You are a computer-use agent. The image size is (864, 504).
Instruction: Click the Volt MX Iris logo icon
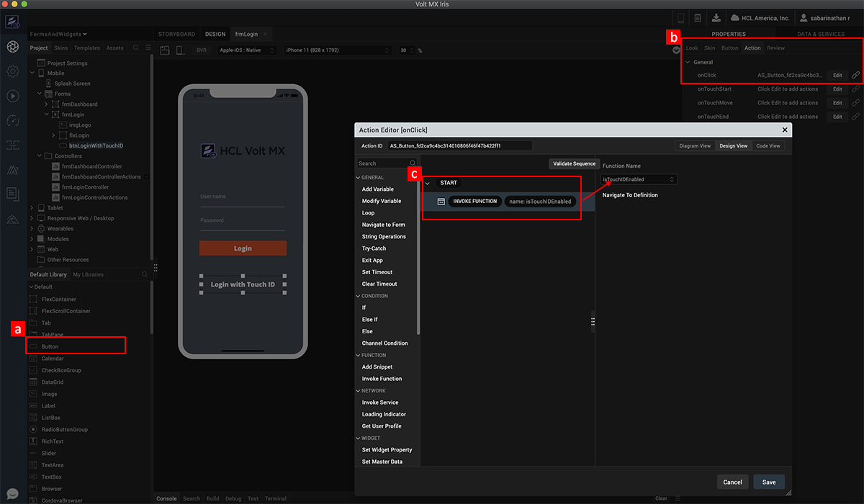point(12,22)
